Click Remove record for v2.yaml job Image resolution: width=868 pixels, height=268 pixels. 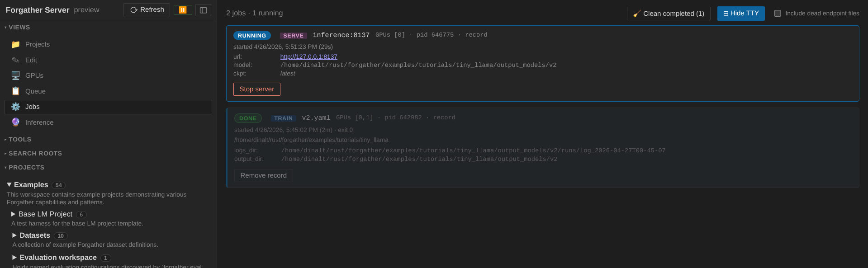click(x=264, y=175)
